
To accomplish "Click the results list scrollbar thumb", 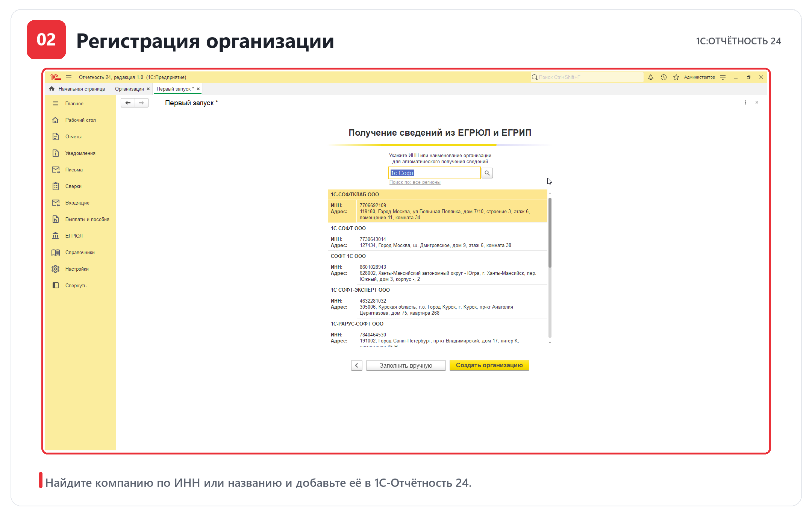I will click(550, 232).
